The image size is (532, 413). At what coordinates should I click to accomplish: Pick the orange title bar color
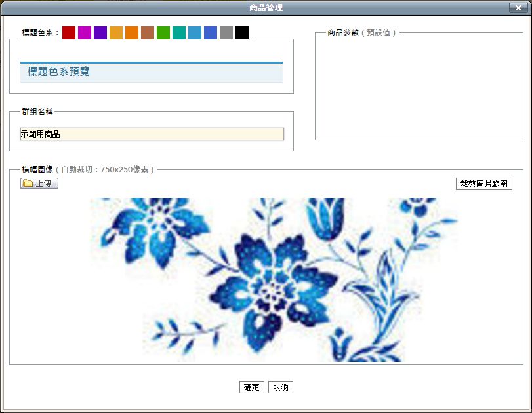tap(132, 33)
